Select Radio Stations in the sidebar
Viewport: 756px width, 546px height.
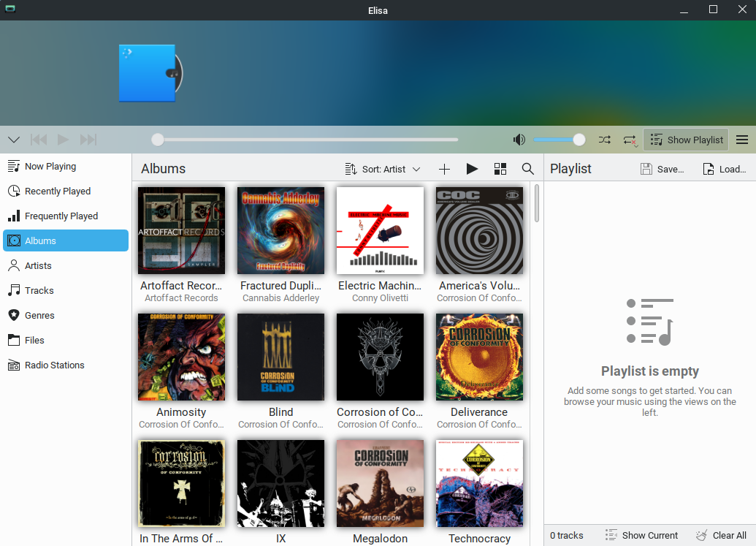tap(54, 365)
